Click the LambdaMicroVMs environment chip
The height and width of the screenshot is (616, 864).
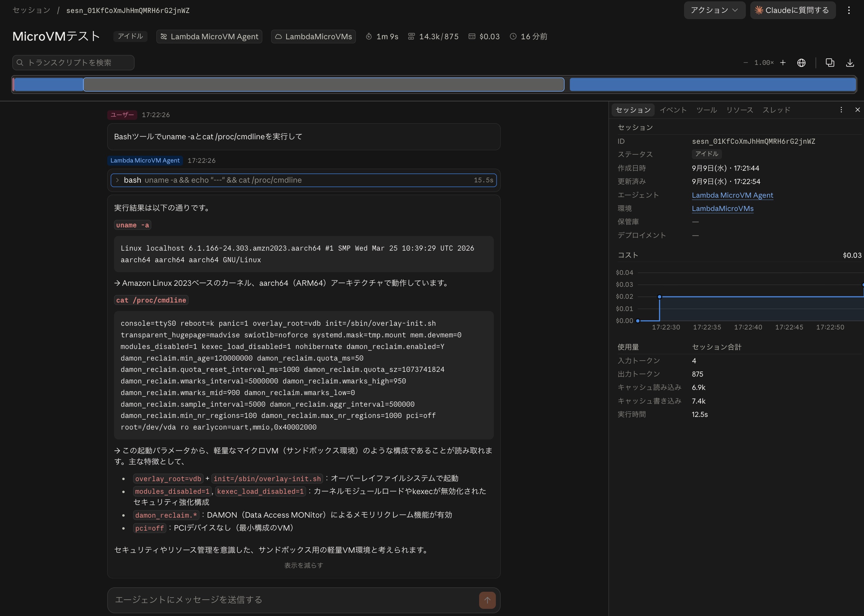click(313, 37)
